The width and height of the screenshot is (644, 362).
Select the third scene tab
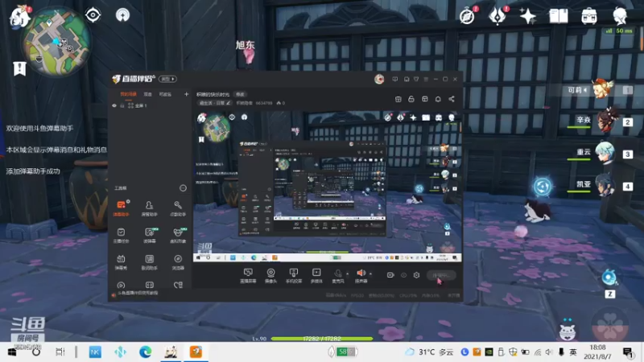click(165, 94)
